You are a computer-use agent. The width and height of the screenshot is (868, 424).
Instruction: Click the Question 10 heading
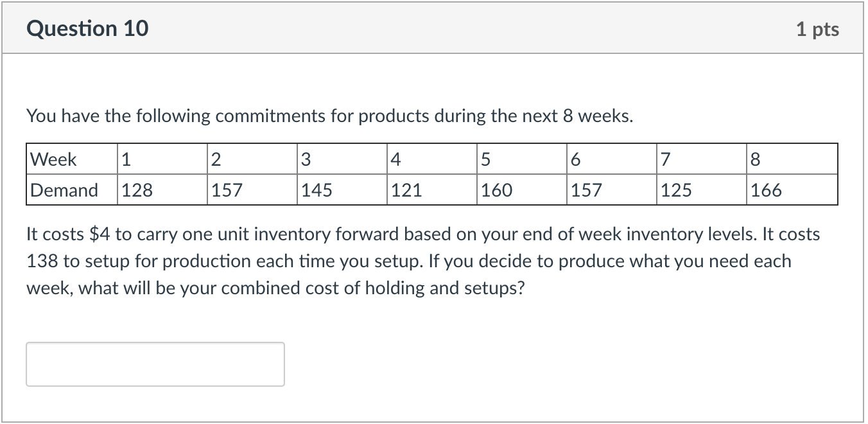88,29
